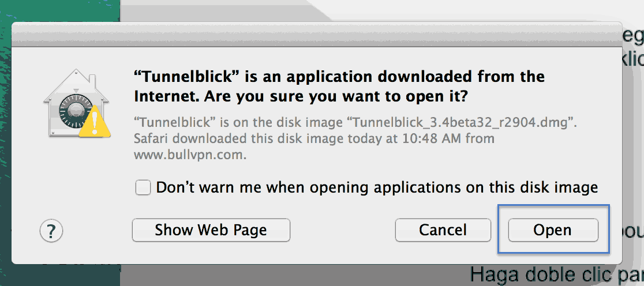
Task: Click the Safari downloaded this disk image text
Action: (240, 139)
